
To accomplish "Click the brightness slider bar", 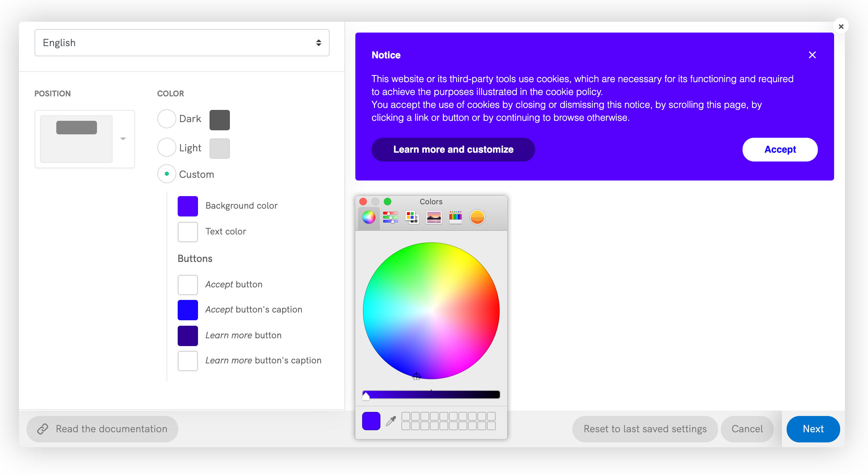I will click(431, 395).
